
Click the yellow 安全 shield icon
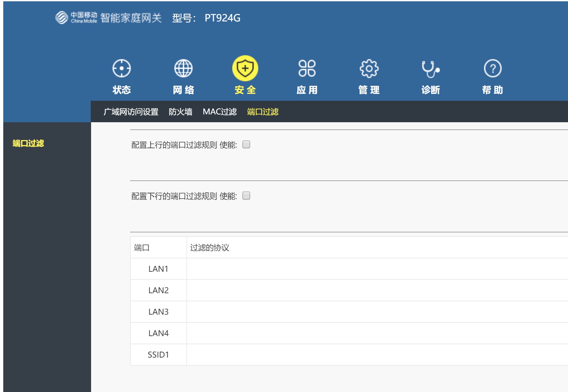click(245, 69)
